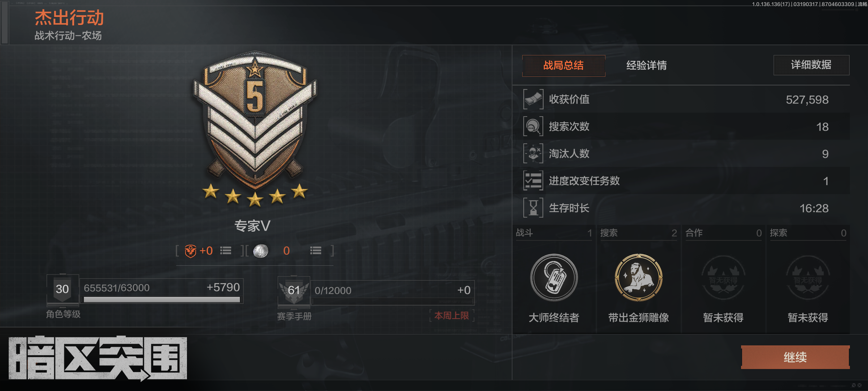Expand the rank points detail list

pos(226,251)
